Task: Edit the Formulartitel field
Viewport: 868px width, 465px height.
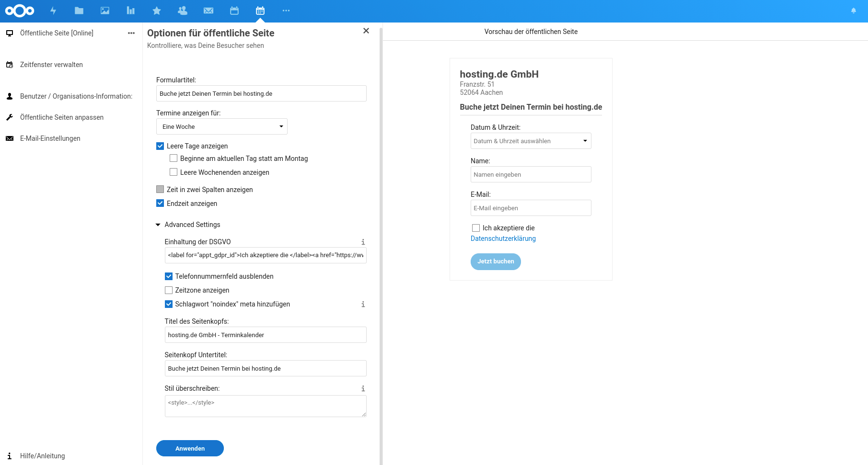Action: tap(261, 93)
